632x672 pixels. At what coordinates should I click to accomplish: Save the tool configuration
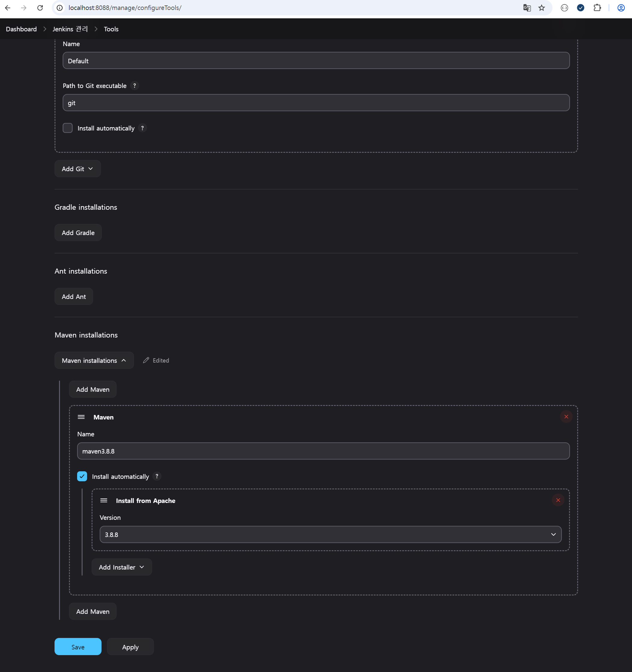(x=78, y=647)
